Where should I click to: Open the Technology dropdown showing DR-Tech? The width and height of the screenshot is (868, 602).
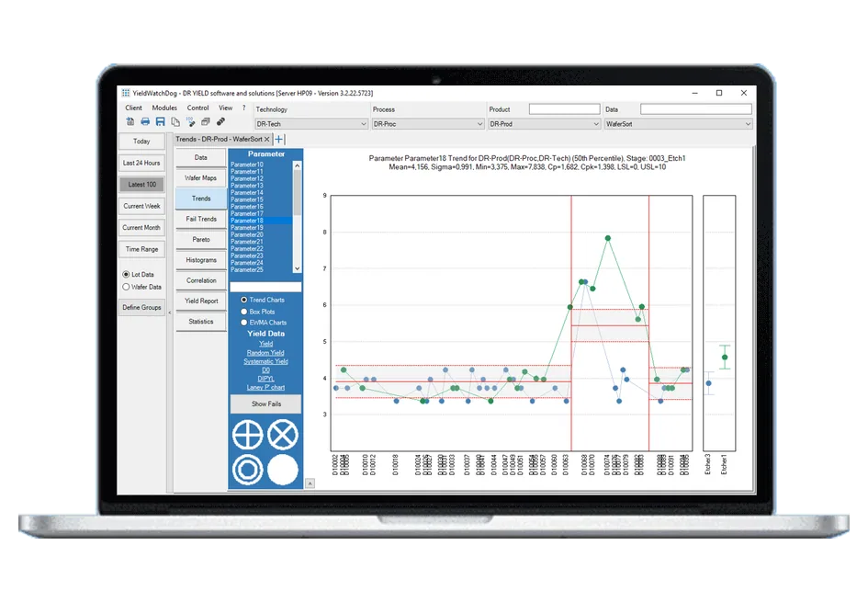click(x=311, y=124)
